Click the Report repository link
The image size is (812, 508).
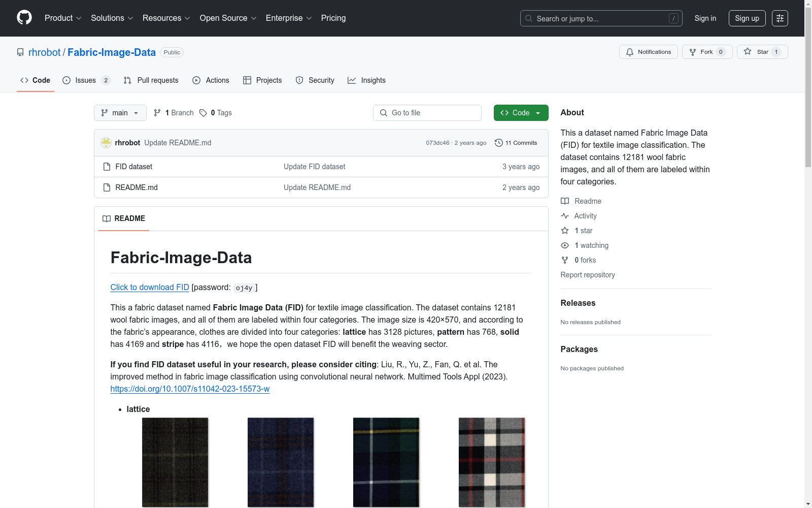click(588, 275)
